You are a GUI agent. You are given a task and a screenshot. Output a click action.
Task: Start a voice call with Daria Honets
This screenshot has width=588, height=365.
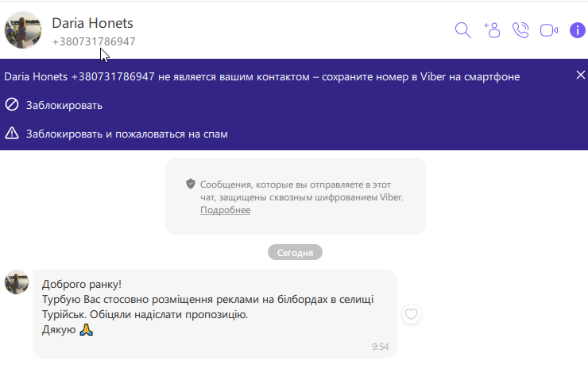[520, 30]
